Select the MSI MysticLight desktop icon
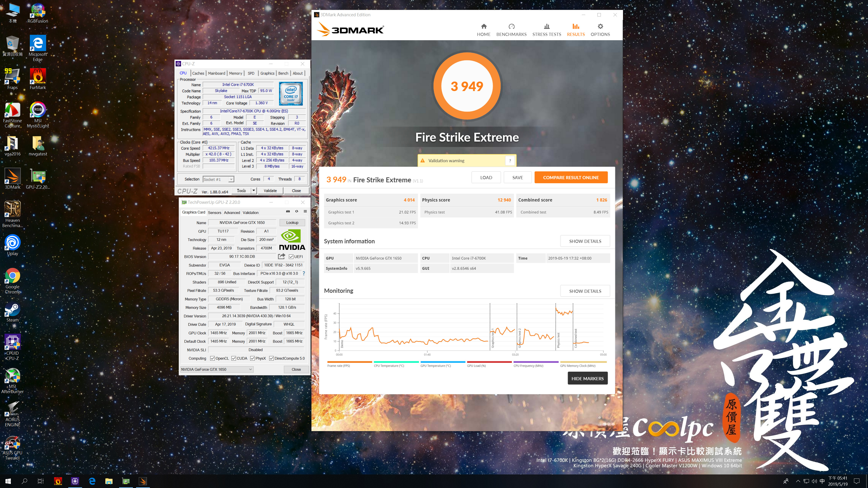 point(38,115)
